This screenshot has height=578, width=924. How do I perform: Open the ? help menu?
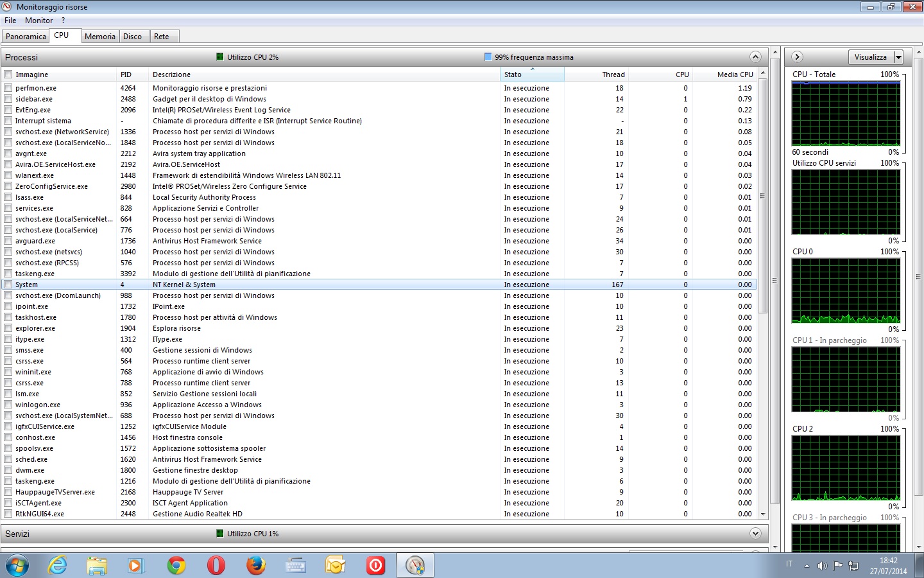[x=63, y=21]
